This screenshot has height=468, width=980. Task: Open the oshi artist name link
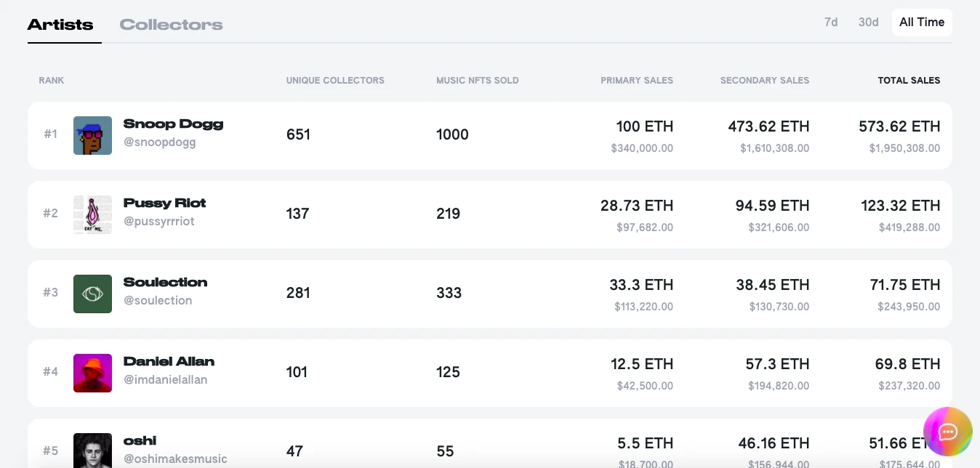click(x=140, y=441)
